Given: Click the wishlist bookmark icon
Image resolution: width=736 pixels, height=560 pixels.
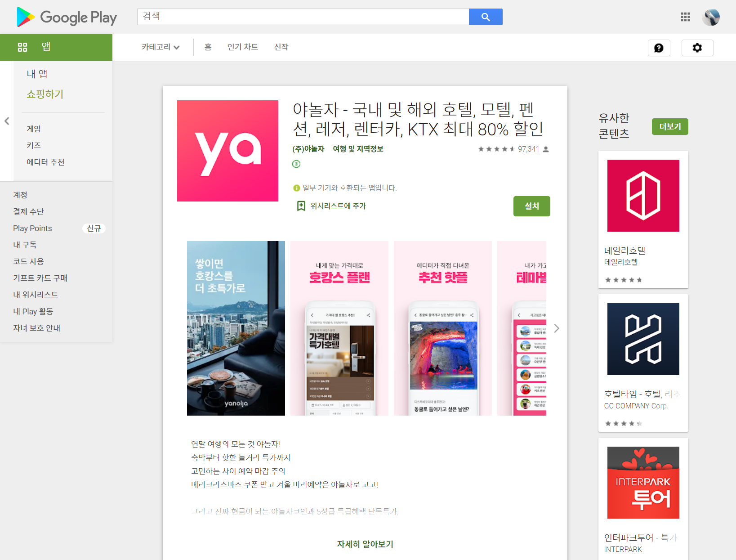Looking at the screenshot, I should pyautogui.click(x=301, y=206).
